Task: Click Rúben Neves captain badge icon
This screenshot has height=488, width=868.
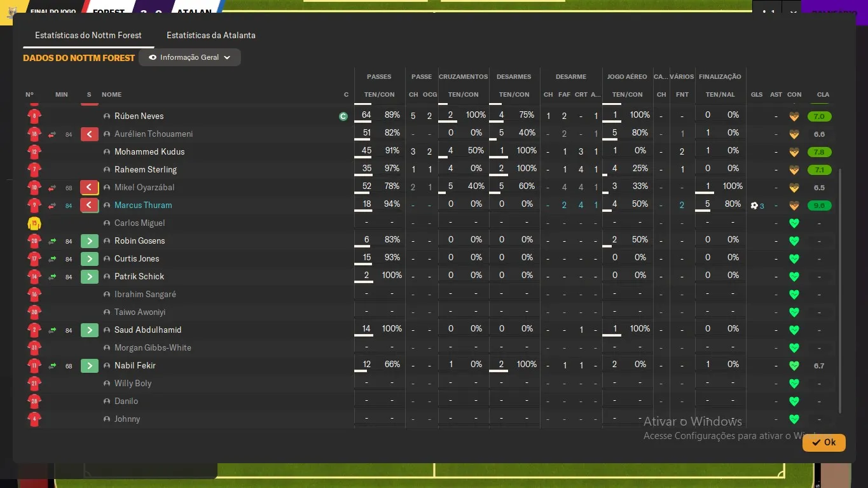Action: pyautogui.click(x=343, y=116)
